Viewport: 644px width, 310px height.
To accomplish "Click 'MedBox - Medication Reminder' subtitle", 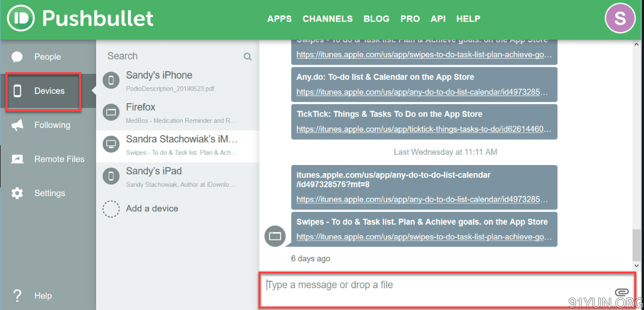I will [x=181, y=121].
